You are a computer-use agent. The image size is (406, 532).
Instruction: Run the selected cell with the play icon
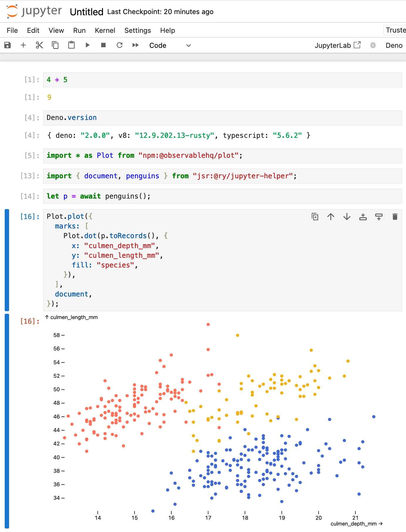(87, 45)
